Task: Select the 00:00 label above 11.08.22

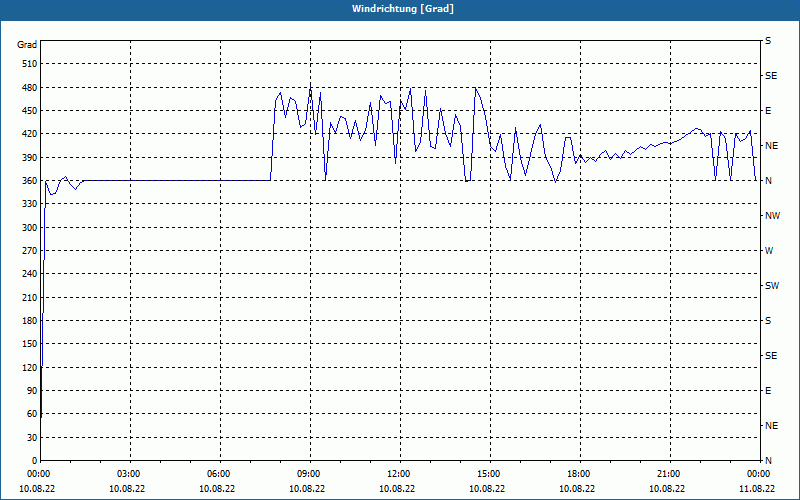Action: pyautogui.click(x=760, y=474)
